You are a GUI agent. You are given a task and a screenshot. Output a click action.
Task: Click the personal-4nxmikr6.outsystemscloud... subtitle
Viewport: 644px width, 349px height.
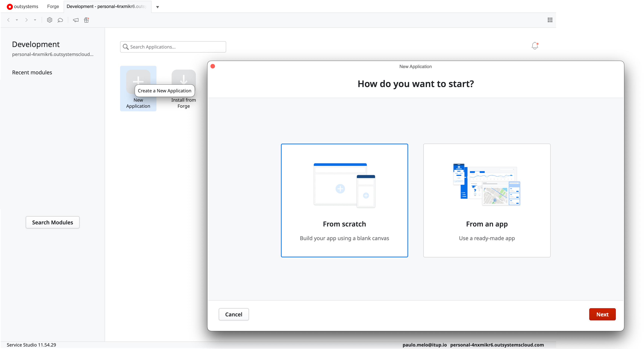(x=53, y=54)
